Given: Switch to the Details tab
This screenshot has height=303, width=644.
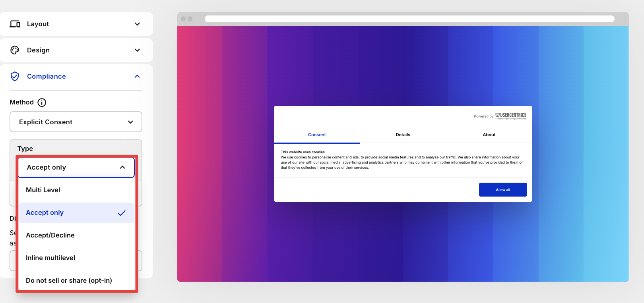Looking at the screenshot, I should click(x=403, y=135).
